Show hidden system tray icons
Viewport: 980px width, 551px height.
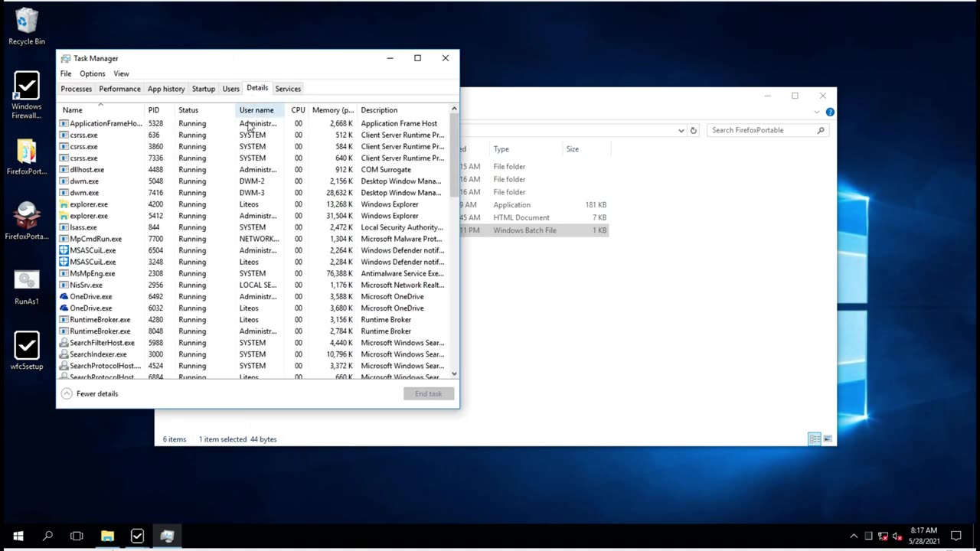click(854, 536)
